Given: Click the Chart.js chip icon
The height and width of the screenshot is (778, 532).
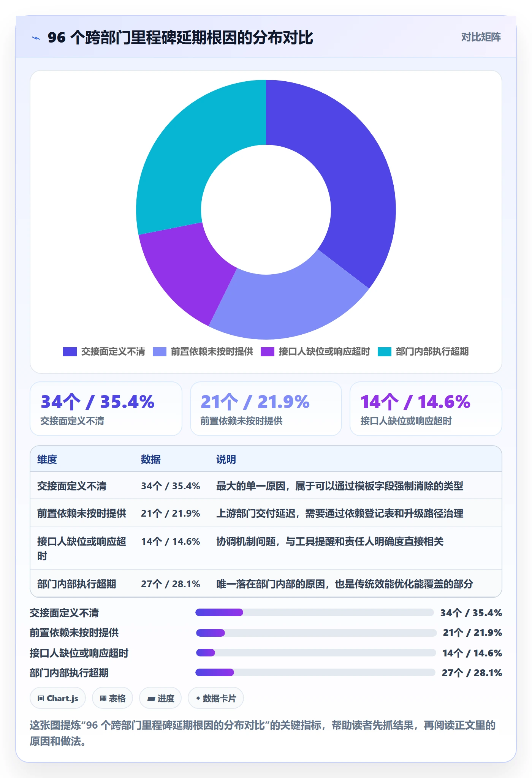Looking at the screenshot, I should 41,698.
